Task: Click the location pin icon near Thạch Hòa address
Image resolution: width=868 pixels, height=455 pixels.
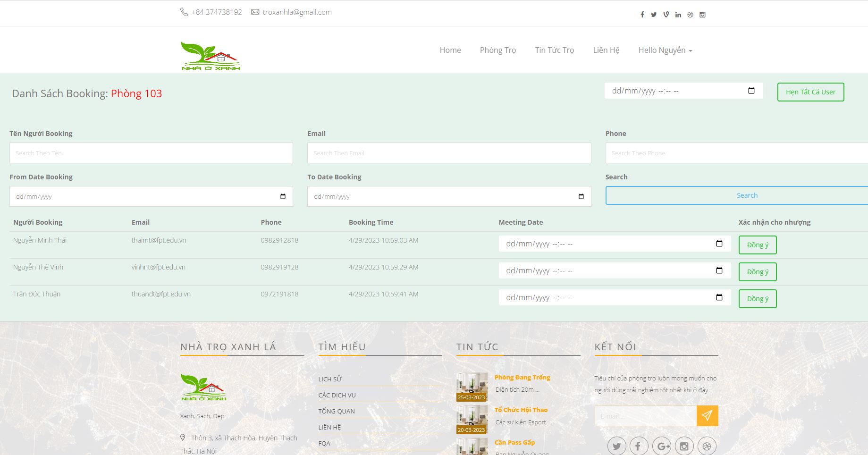Action: coord(183,437)
